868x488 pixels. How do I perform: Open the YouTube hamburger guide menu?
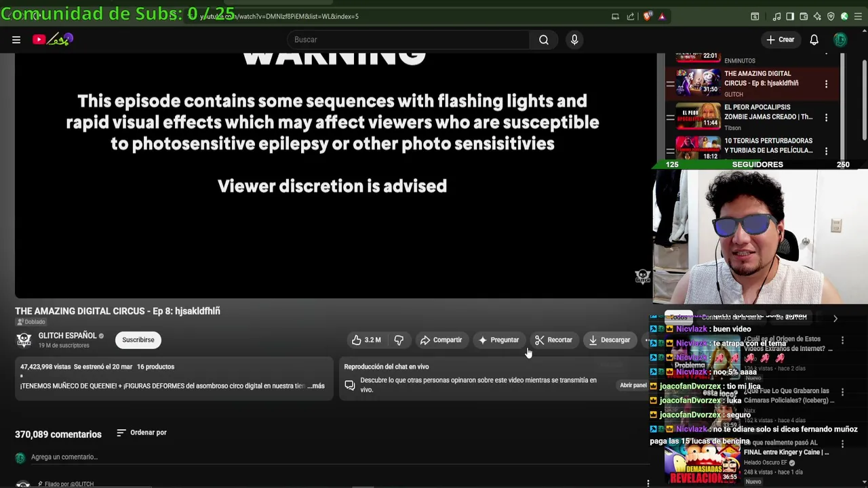click(16, 40)
